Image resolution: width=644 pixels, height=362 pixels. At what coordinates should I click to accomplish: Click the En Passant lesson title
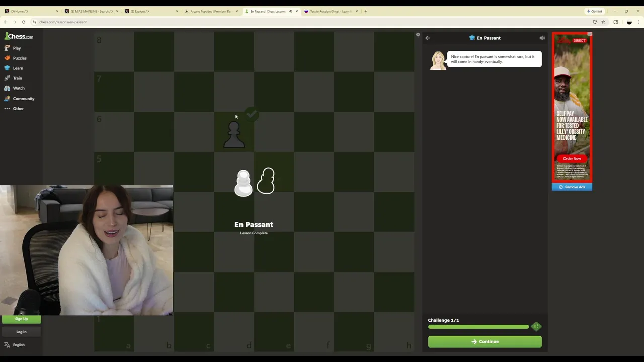click(x=489, y=38)
